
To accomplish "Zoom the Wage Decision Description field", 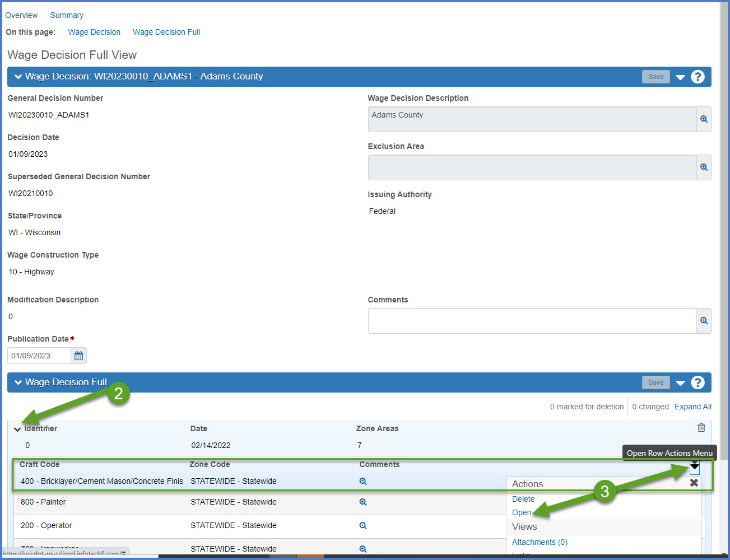I will pyautogui.click(x=704, y=119).
